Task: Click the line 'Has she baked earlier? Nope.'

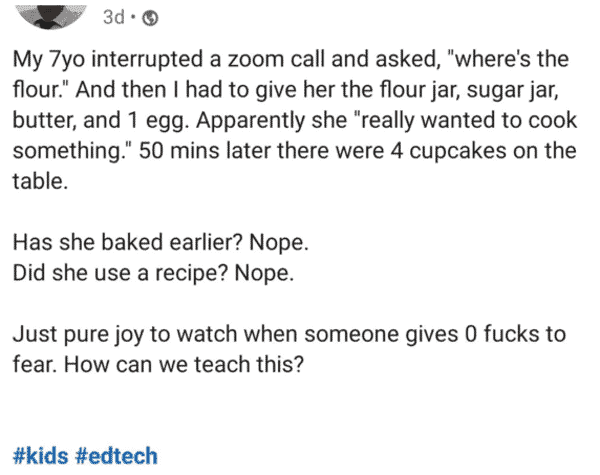Action: click(x=161, y=242)
